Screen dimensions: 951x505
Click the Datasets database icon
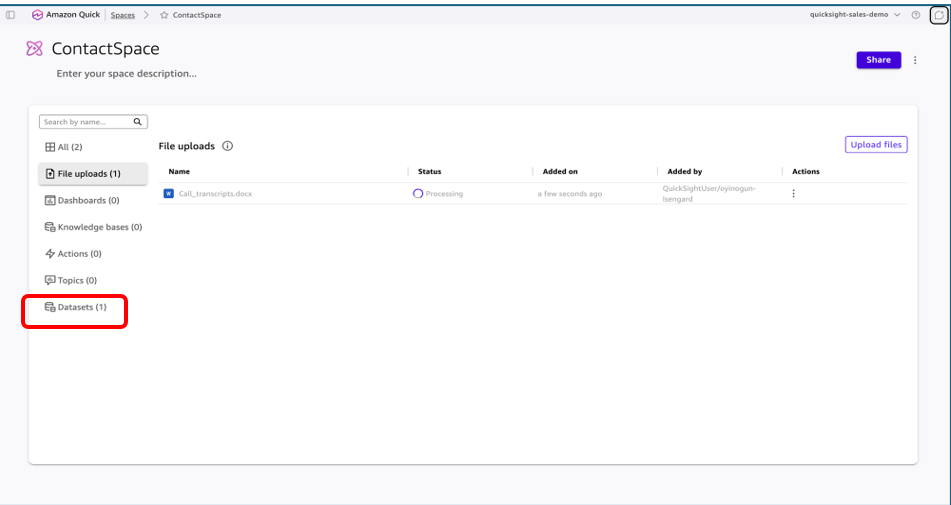pyautogui.click(x=50, y=307)
